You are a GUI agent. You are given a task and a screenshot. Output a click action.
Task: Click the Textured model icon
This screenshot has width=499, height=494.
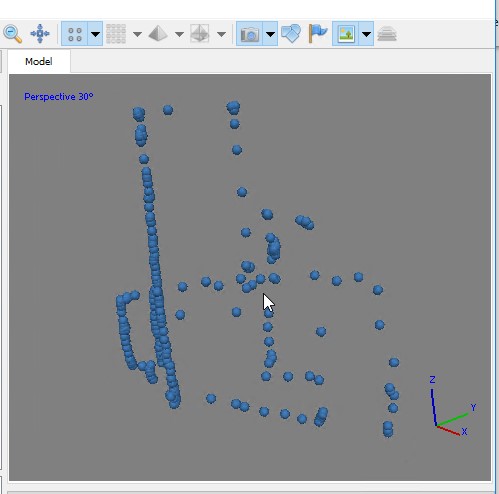pyautogui.click(x=200, y=34)
